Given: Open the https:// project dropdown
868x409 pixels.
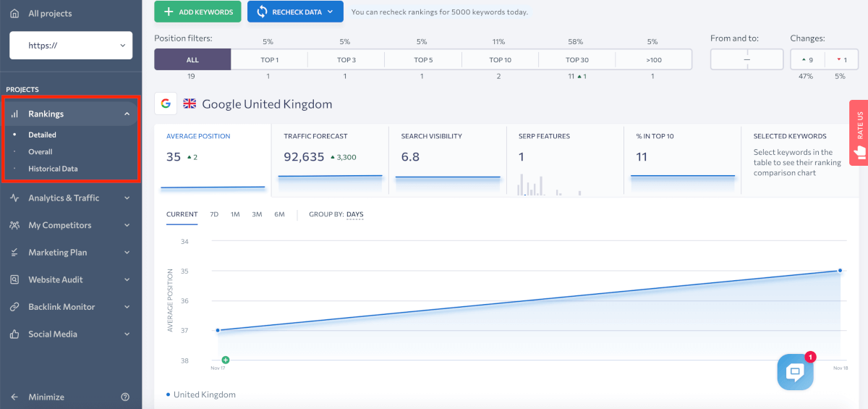Looking at the screenshot, I should pyautogui.click(x=71, y=45).
